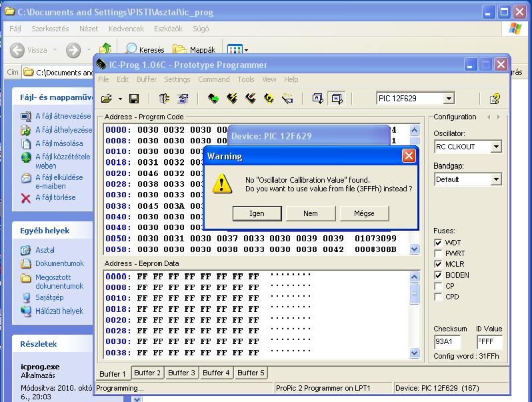The width and height of the screenshot is (532, 402).
Task: Click the Igen button in Warning dialog
Action: pos(257,213)
